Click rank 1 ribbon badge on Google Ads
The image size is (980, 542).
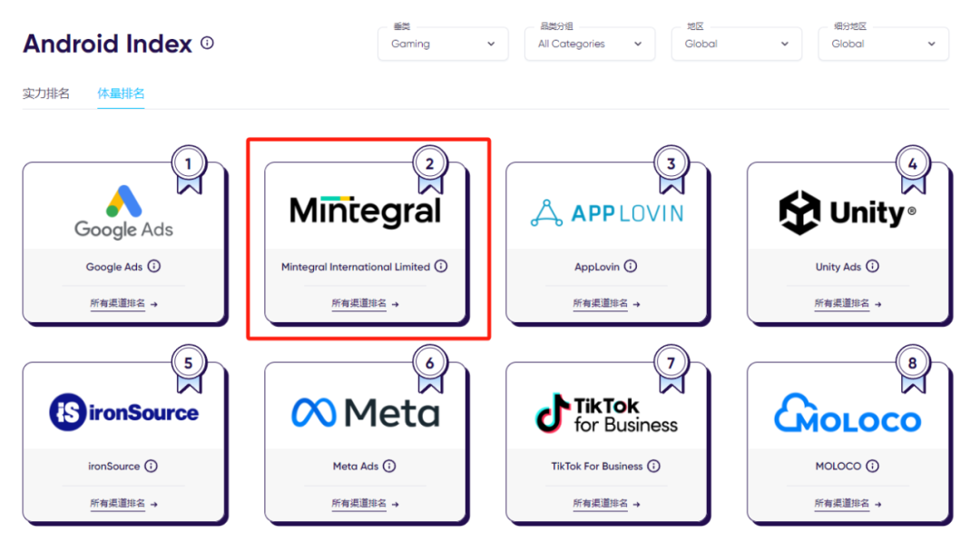189,170
